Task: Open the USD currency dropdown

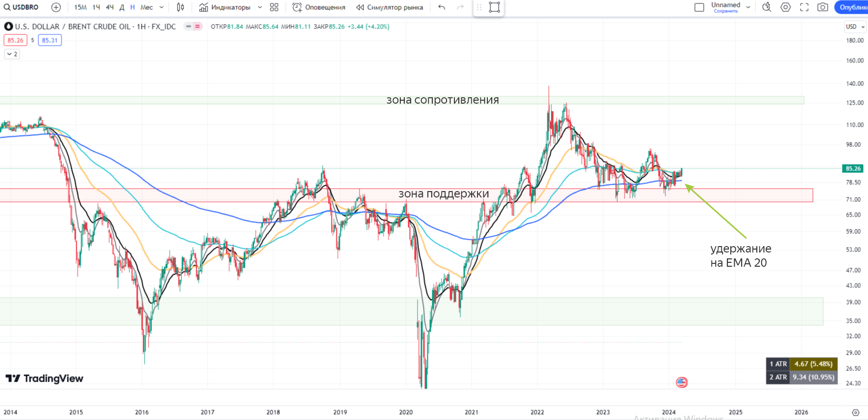Action: pos(855,27)
